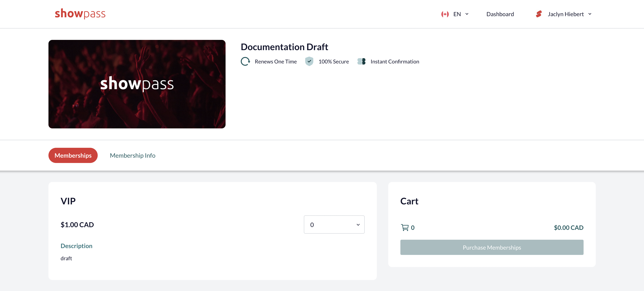This screenshot has width=644, height=291.
Task: Click the Purchase Memberships button
Action: click(x=492, y=247)
